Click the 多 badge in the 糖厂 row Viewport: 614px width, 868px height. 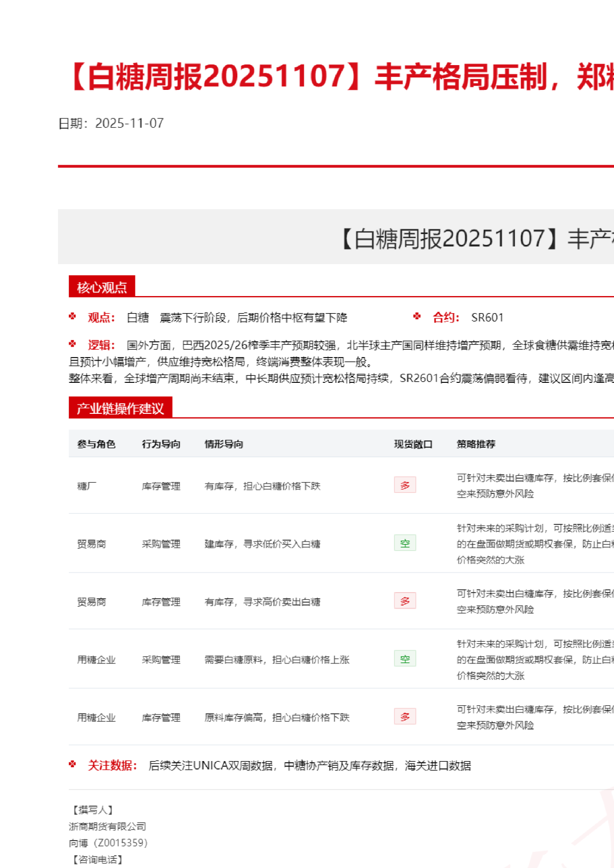click(x=405, y=485)
